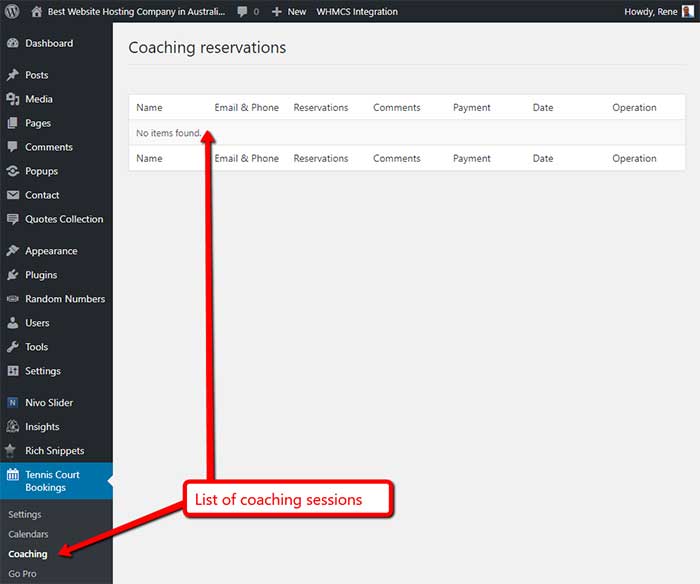Open WHMCS Integration in admin bar
Screen dimensions: 700x584
pos(357,12)
